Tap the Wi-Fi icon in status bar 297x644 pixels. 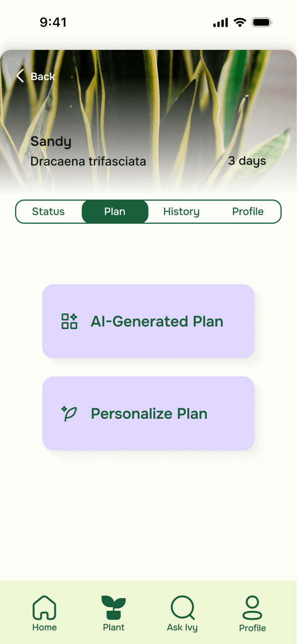tap(240, 23)
